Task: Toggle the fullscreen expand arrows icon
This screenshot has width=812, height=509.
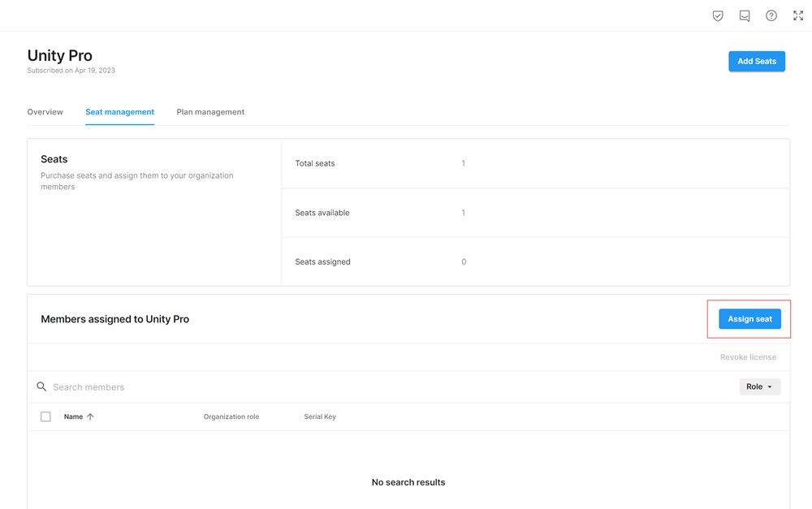Action: [798, 16]
